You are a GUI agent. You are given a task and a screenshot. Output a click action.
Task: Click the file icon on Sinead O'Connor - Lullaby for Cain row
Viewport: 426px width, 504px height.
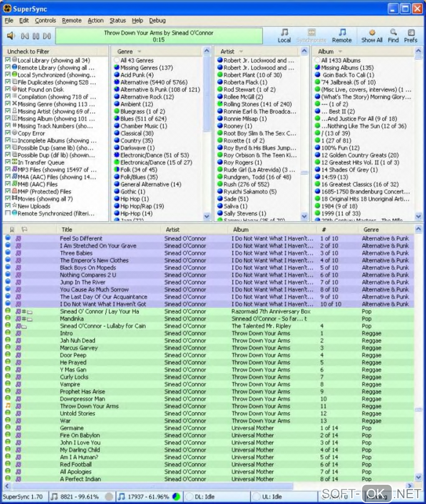click(x=18, y=326)
